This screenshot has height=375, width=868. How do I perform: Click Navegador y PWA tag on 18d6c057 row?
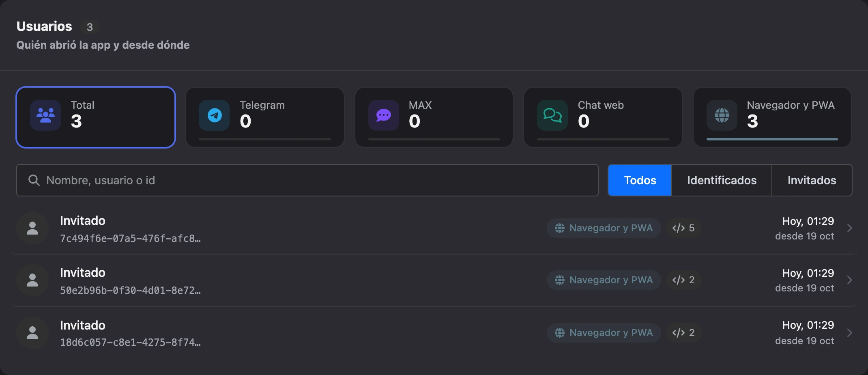(604, 333)
